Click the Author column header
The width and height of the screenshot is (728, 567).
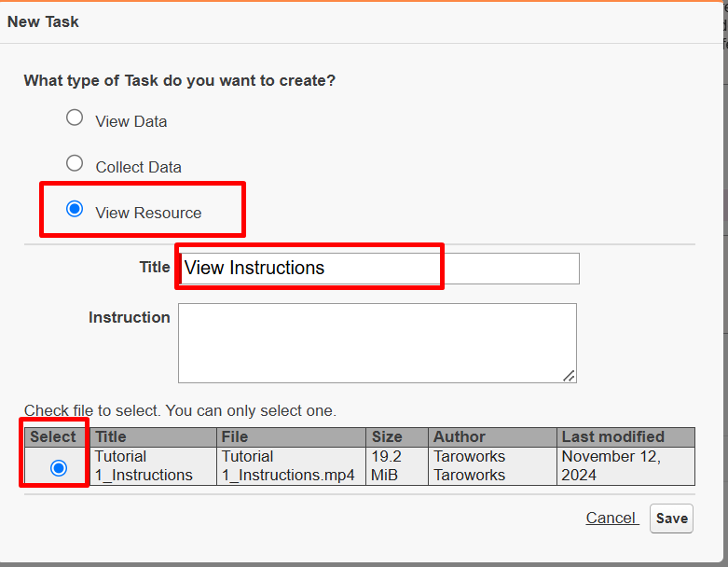pos(459,436)
